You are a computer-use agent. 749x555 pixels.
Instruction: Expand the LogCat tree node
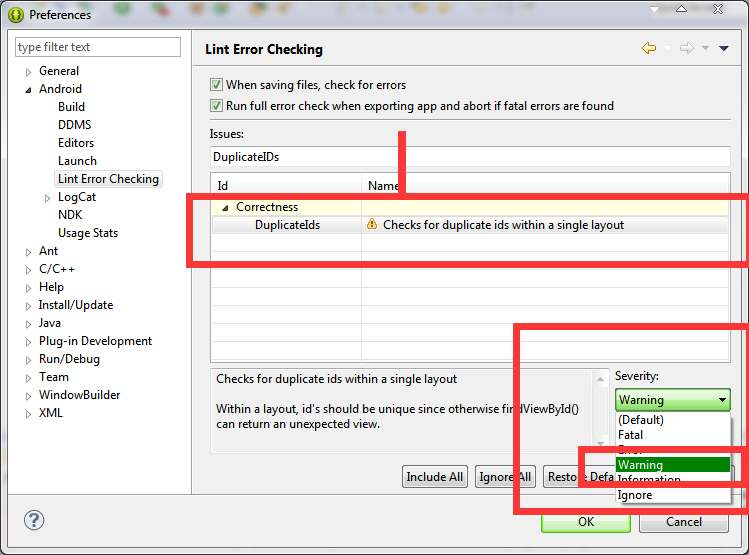coord(47,198)
